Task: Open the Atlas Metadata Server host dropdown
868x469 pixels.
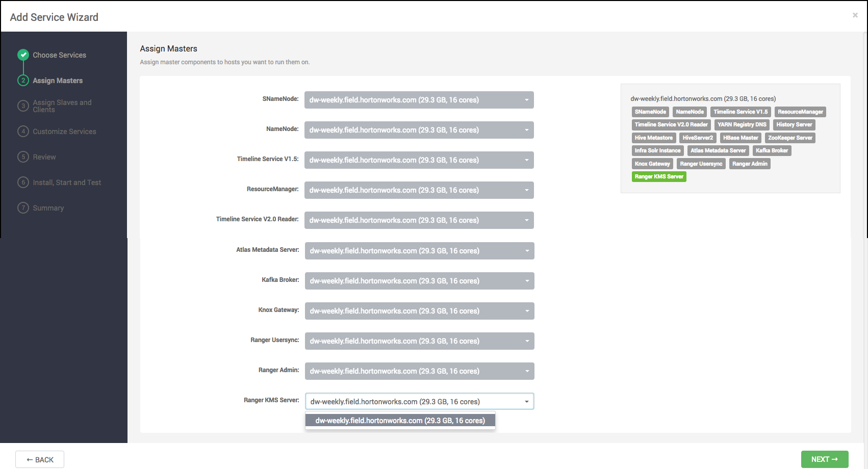Action: click(x=420, y=251)
